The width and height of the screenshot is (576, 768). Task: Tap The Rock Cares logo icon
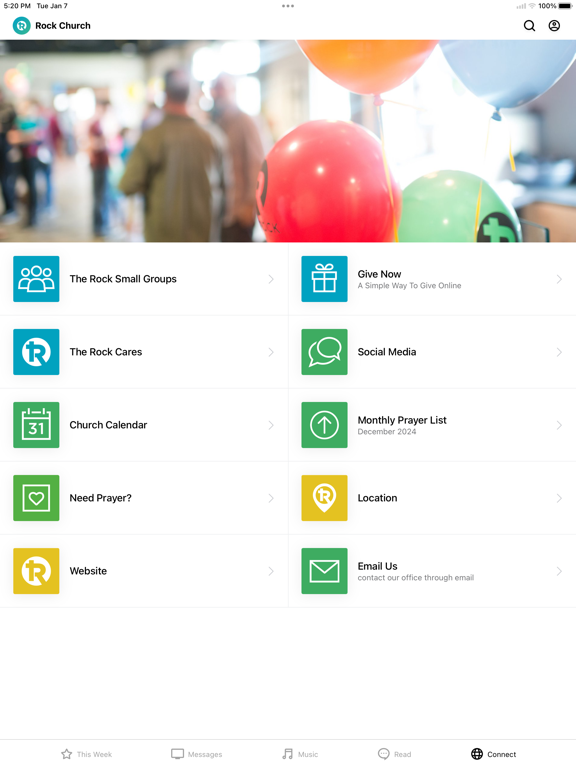click(x=36, y=352)
